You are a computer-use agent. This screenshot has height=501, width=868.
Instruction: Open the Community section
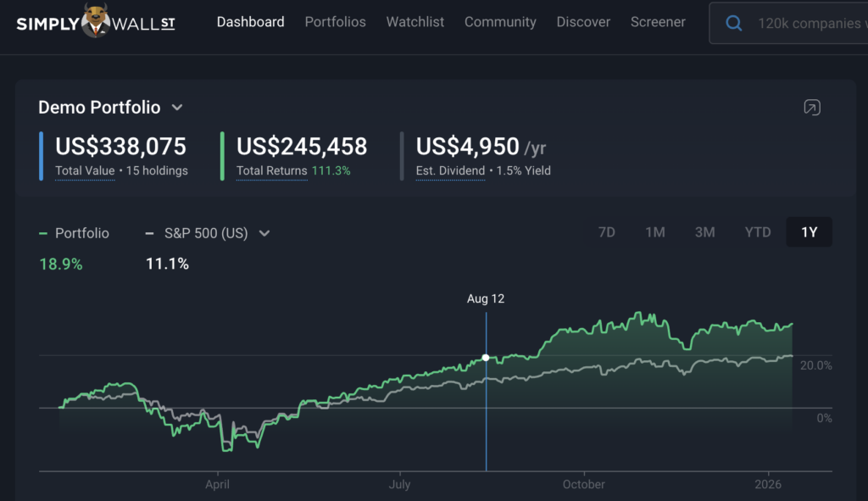(x=500, y=22)
